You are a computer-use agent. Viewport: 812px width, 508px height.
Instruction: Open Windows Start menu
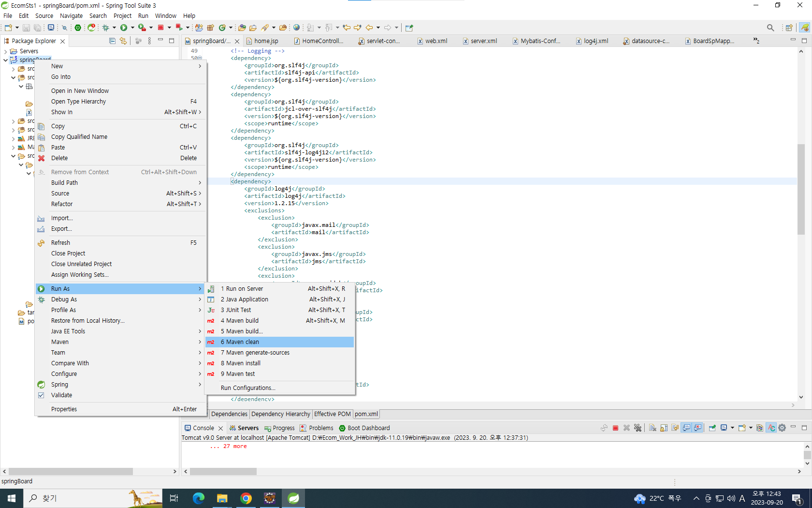pos(12,498)
